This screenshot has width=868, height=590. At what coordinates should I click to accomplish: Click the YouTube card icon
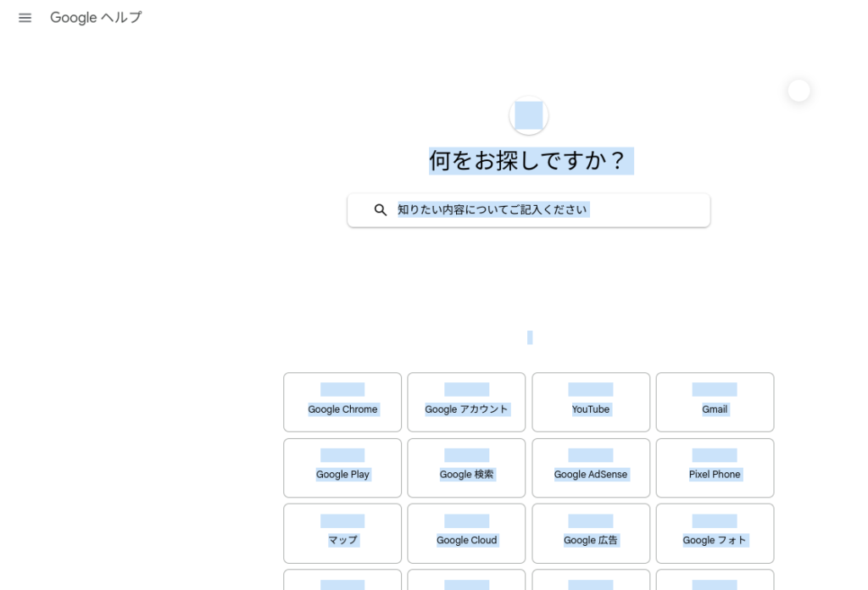(x=591, y=390)
